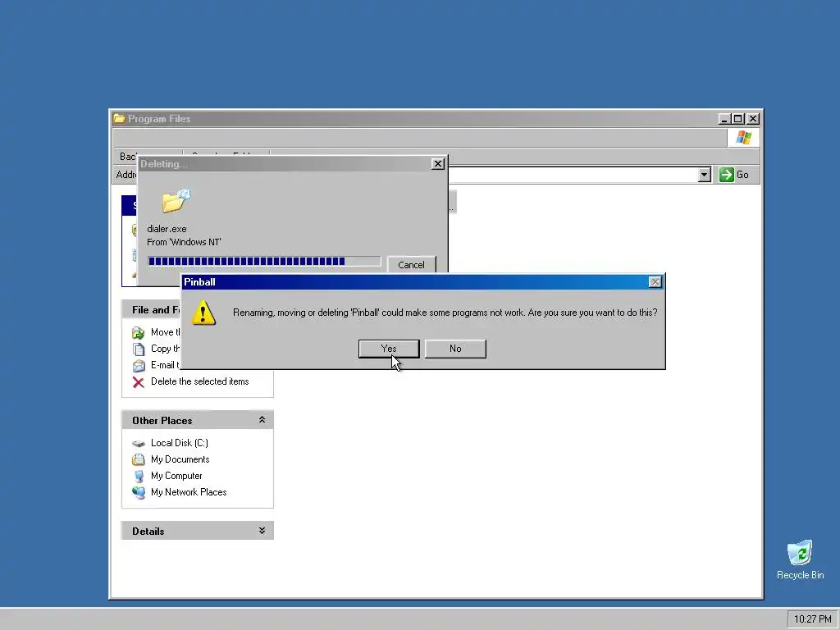Open the Recycle Bin desktop icon
The height and width of the screenshot is (630, 840).
tap(800, 559)
